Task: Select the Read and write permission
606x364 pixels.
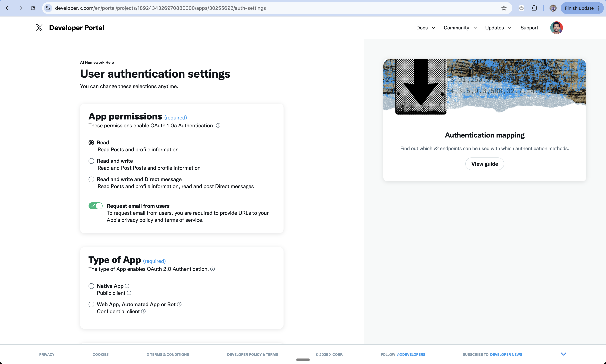Action: pyautogui.click(x=91, y=161)
